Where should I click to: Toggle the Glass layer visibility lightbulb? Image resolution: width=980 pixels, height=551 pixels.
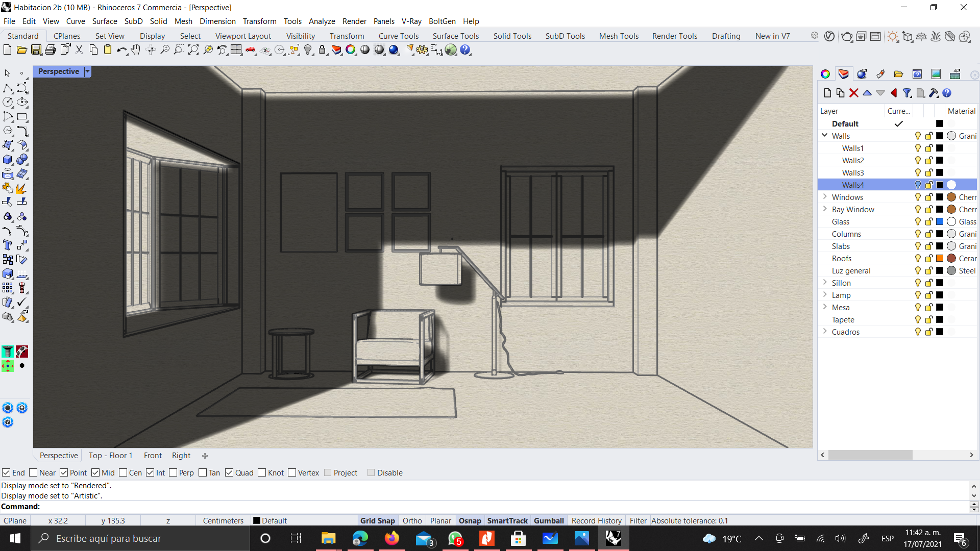click(x=918, y=221)
